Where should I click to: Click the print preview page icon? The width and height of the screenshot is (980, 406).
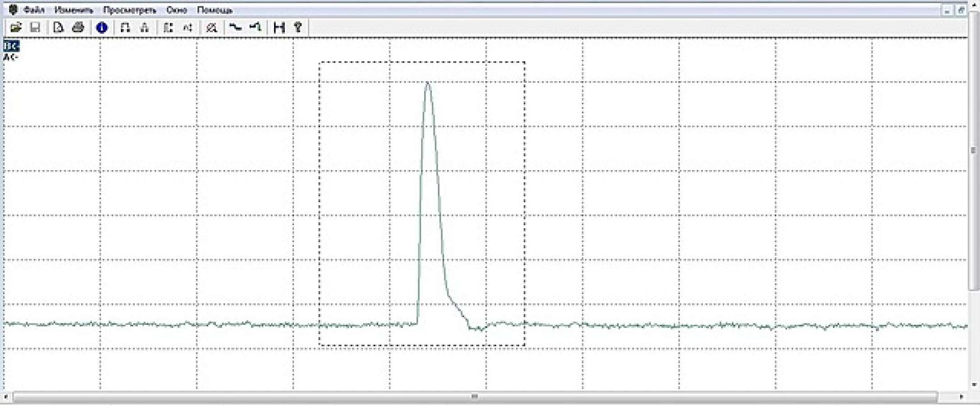tap(58, 28)
